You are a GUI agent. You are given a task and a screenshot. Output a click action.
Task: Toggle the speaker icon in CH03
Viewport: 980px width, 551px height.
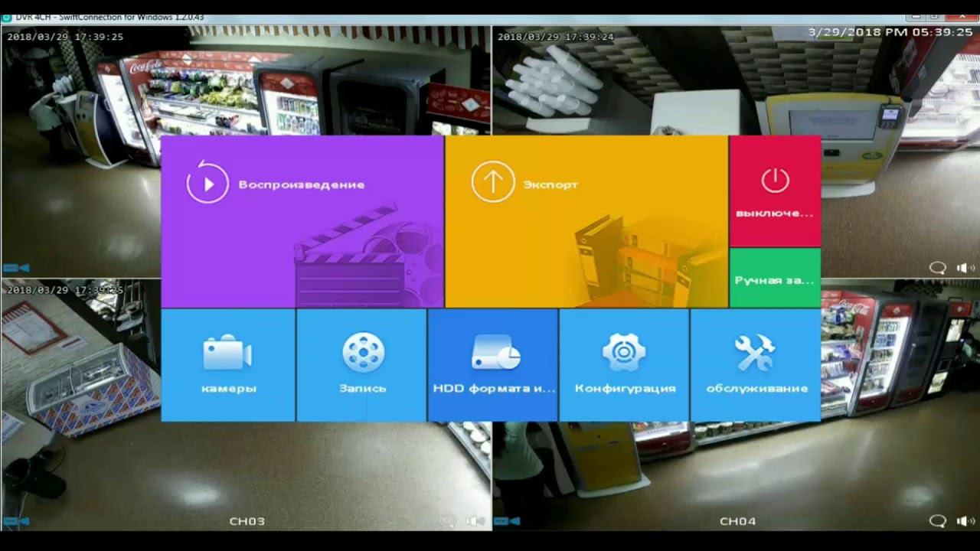tap(475, 521)
